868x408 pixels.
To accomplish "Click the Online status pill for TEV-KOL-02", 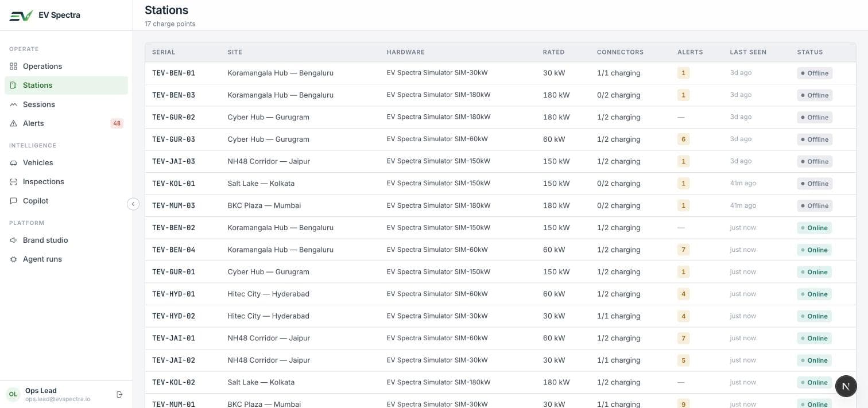I will [814, 382].
